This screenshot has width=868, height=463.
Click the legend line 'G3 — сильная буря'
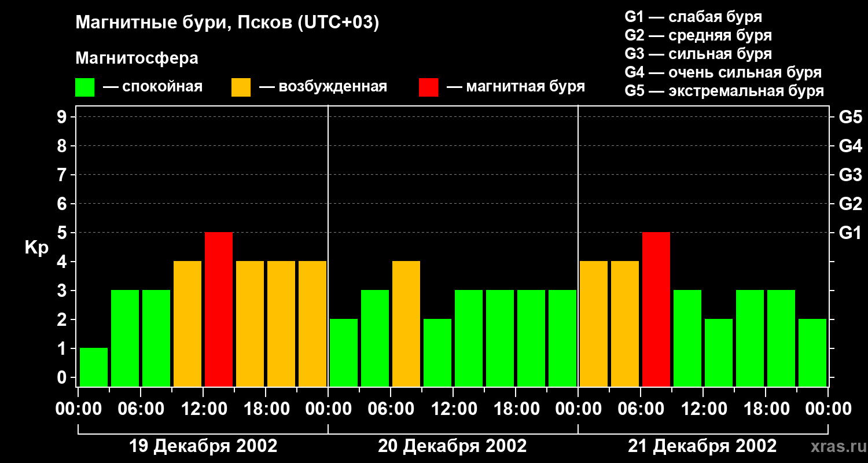[698, 54]
